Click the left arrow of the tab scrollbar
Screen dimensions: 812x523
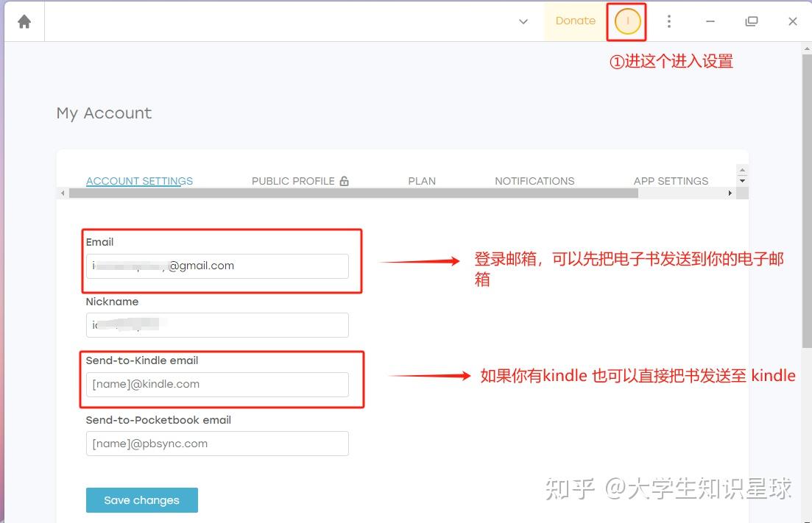point(63,193)
